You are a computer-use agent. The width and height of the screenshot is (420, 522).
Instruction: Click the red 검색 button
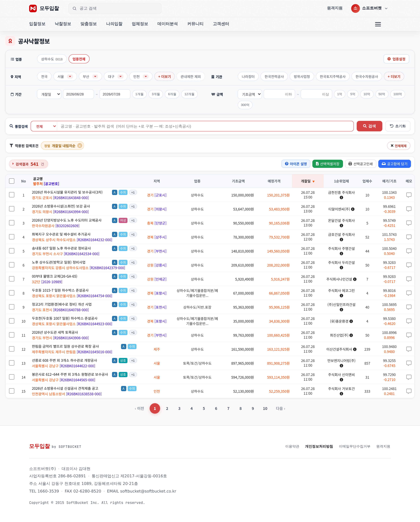click(369, 126)
